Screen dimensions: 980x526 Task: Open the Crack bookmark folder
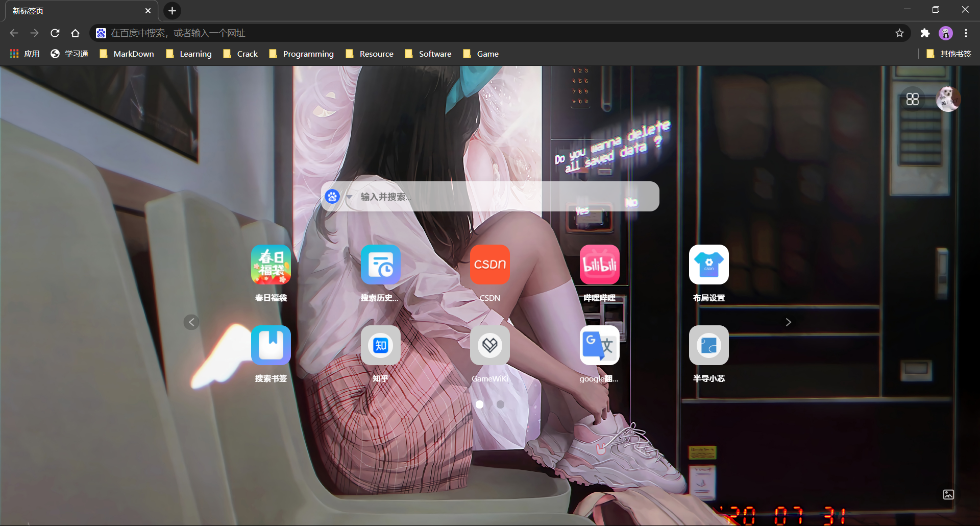pos(240,54)
